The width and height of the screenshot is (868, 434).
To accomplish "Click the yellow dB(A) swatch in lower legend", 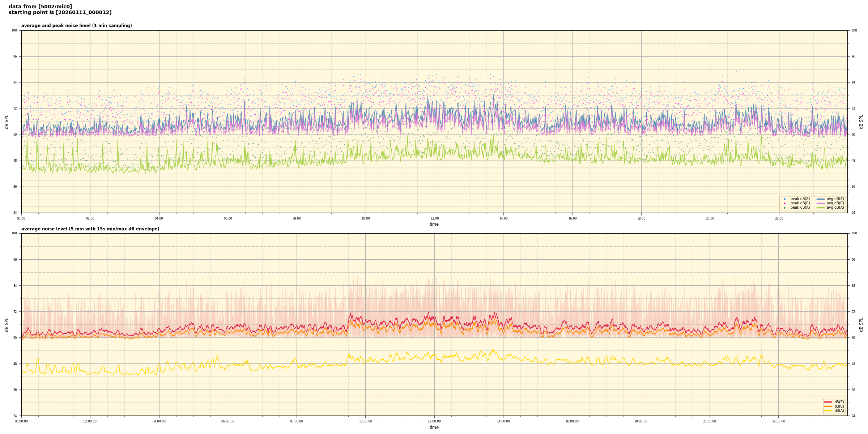I will click(828, 410).
